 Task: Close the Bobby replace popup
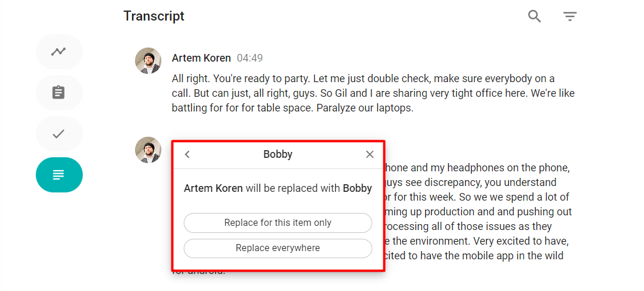pyautogui.click(x=370, y=154)
